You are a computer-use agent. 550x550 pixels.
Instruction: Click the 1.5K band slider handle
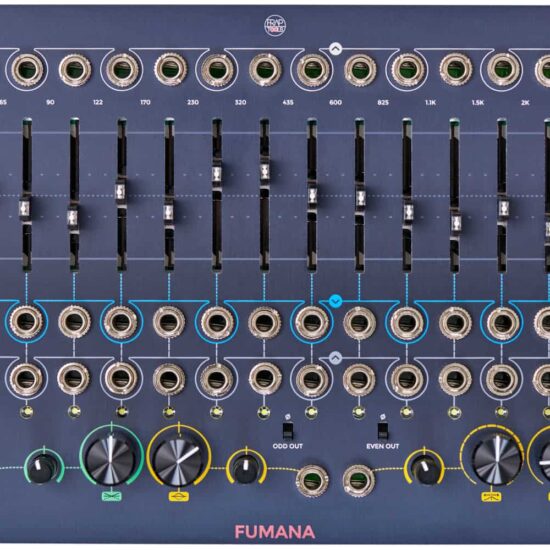click(x=504, y=208)
